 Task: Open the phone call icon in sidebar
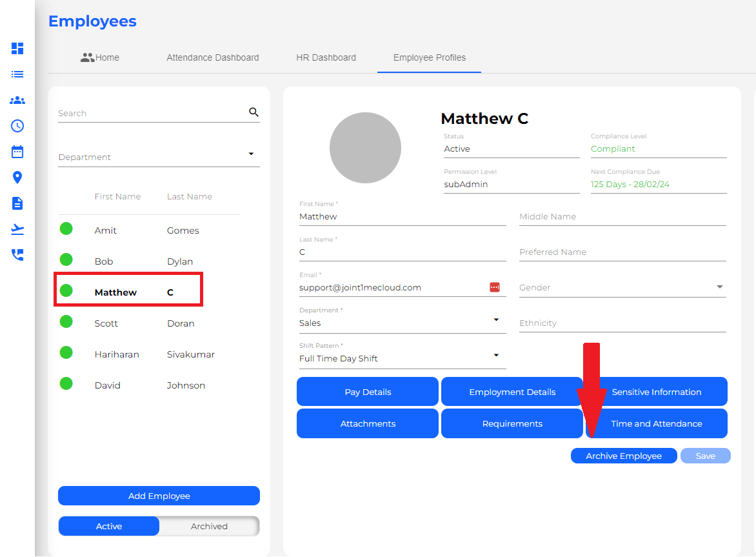point(17,254)
